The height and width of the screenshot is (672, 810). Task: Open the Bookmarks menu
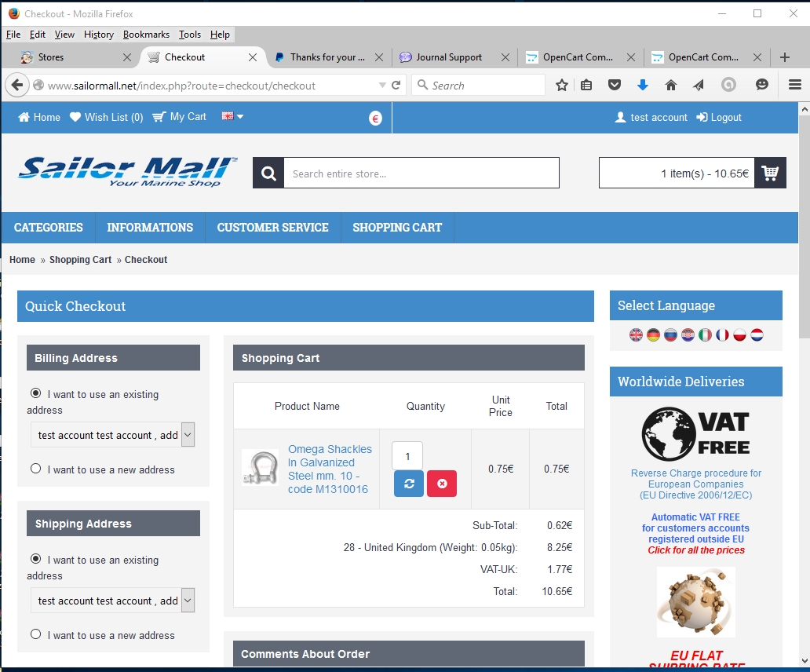(x=146, y=35)
